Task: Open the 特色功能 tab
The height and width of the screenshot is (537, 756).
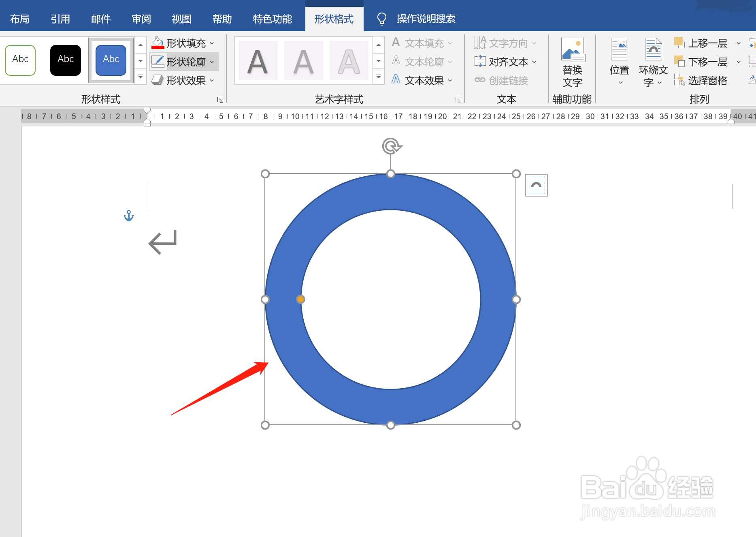Action: tap(273, 19)
